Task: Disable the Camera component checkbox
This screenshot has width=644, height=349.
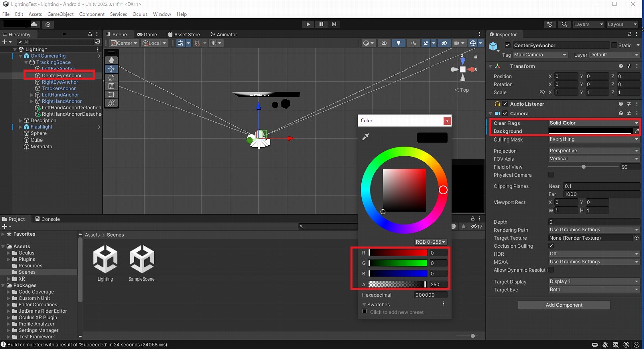Action: pos(505,114)
